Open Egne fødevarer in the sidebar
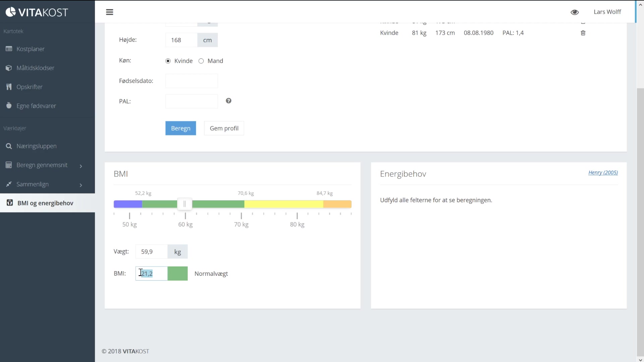Image resolution: width=644 pixels, height=362 pixels. (36, 106)
